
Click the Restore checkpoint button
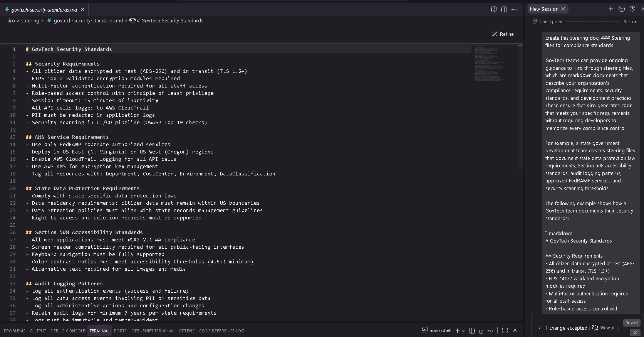click(x=631, y=22)
